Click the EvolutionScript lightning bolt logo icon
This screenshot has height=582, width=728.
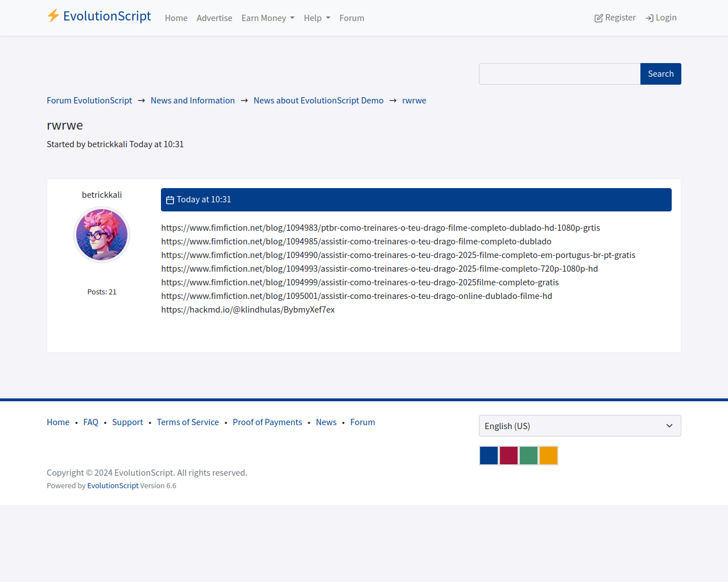pos(53,16)
